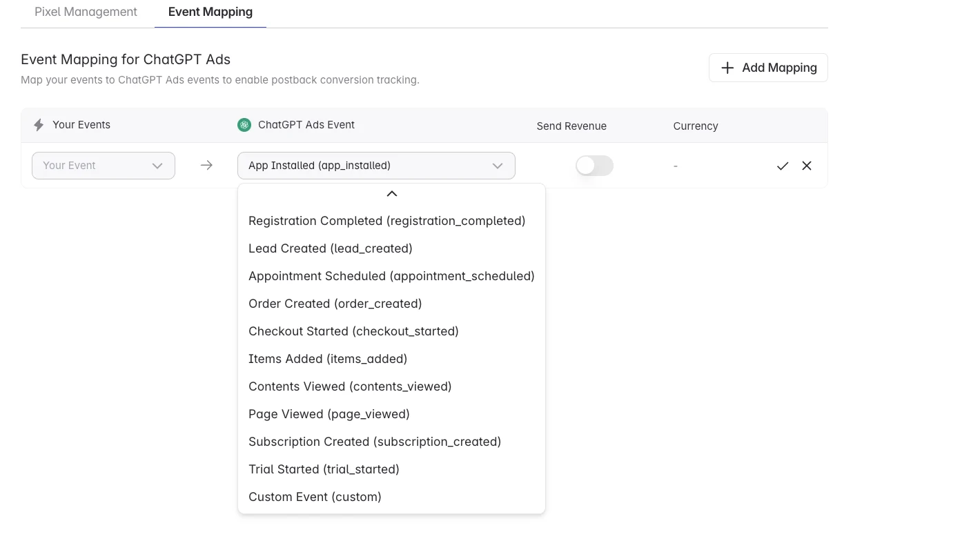The height and width of the screenshot is (559, 980).
Task: Click the Your Events column header
Action: (x=81, y=125)
